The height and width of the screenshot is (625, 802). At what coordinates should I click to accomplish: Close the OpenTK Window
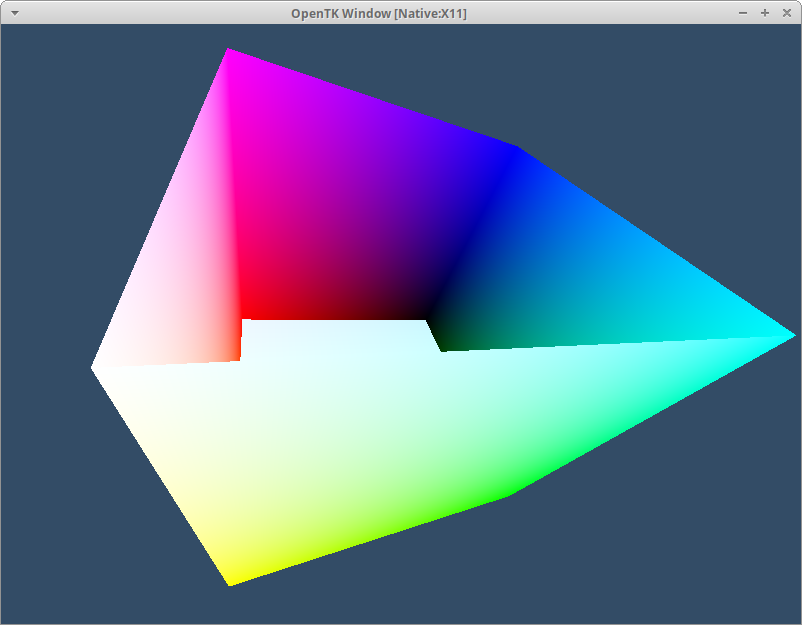(x=787, y=13)
